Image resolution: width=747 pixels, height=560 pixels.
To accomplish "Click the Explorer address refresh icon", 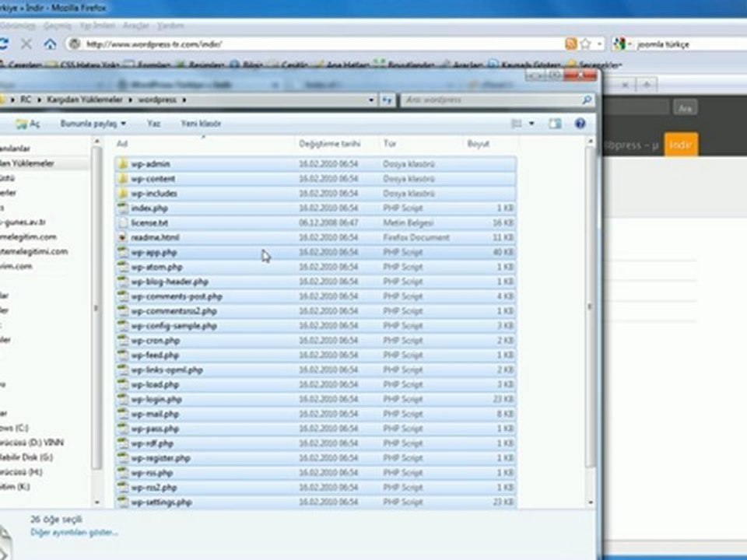I will [x=388, y=100].
